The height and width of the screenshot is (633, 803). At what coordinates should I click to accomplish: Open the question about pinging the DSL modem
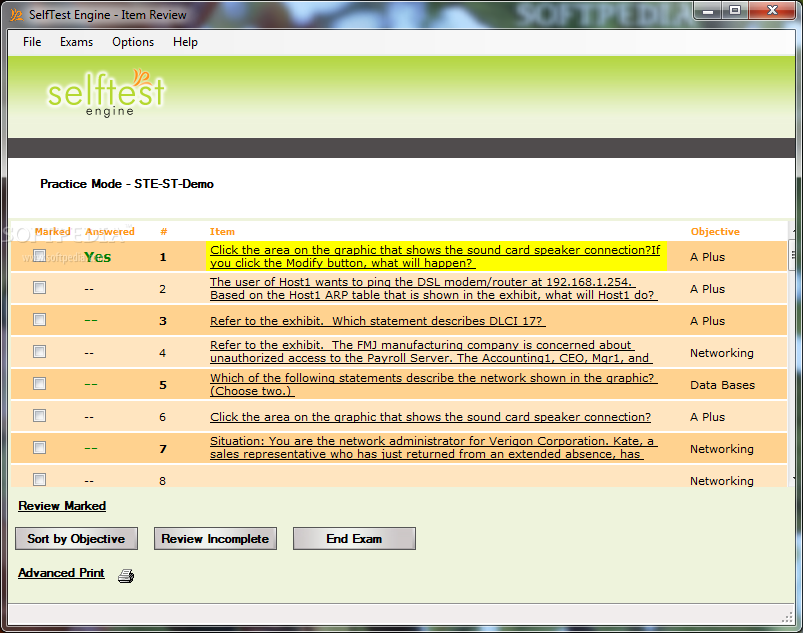433,288
